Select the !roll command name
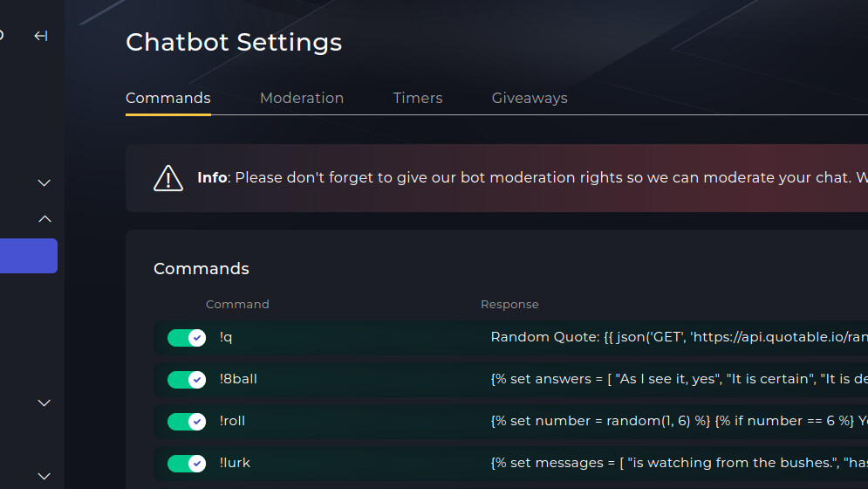This screenshot has width=868, height=489. click(232, 421)
